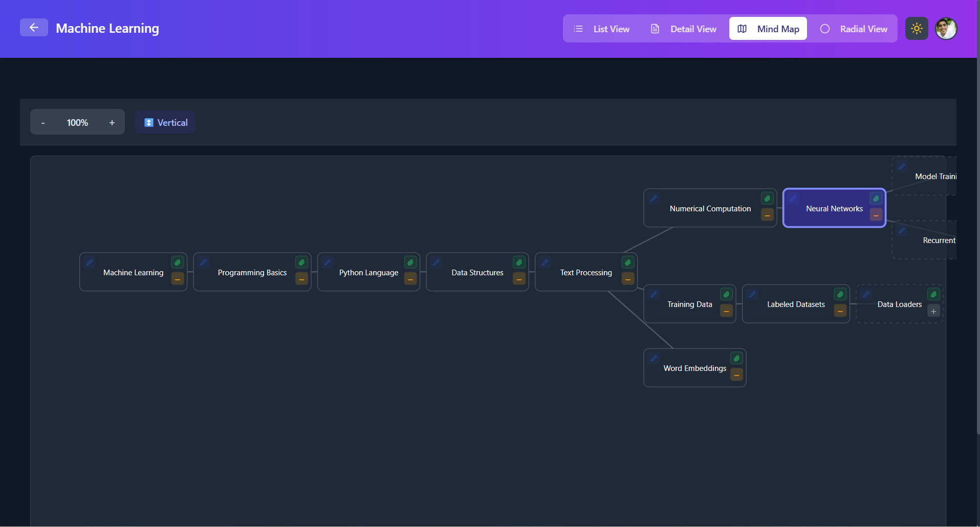Screen dimensions: 980x527
Task: Open attachments on Neural Networks via paperclip icon
Action: 875,198
